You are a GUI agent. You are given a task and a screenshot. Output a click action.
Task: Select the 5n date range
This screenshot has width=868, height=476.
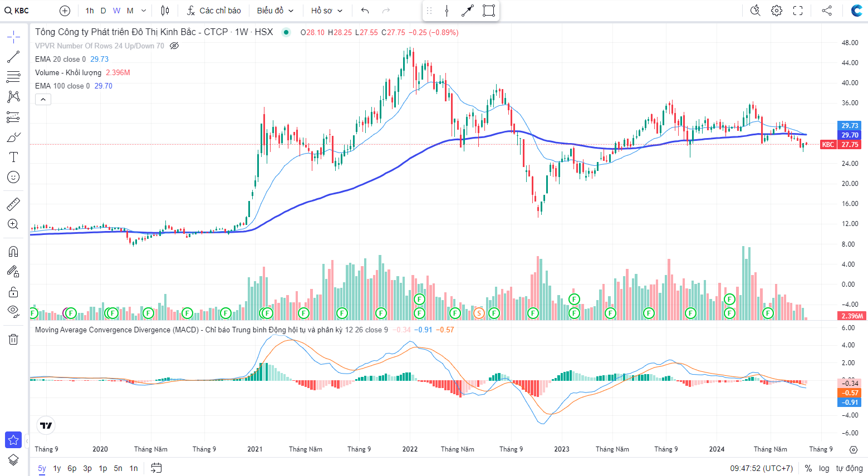(x=118, y=468)
